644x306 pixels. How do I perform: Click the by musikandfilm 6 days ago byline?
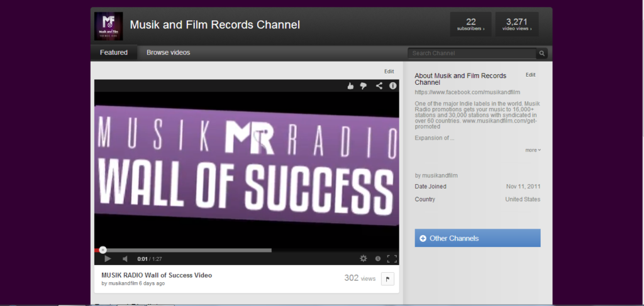click(133, 283)
